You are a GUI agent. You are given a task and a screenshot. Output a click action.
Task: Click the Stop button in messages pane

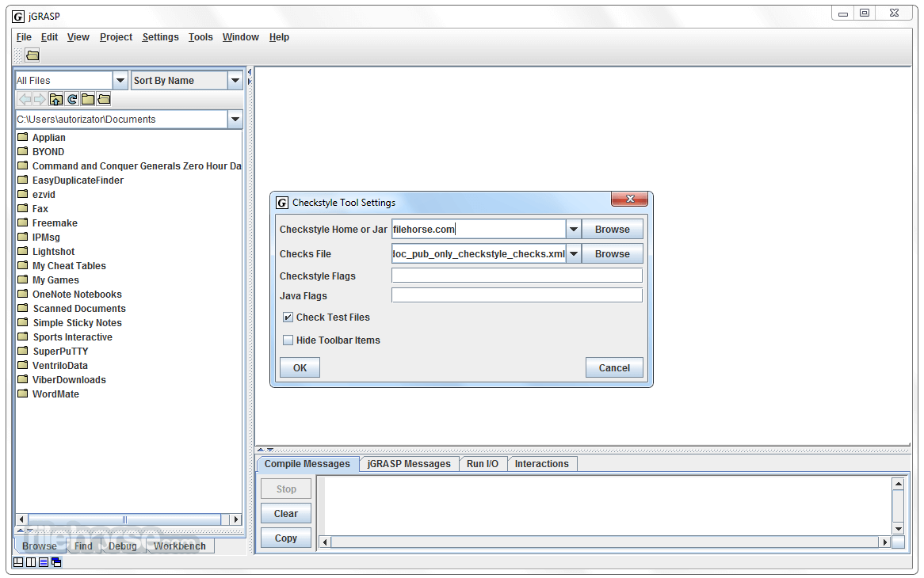(286, 489)
